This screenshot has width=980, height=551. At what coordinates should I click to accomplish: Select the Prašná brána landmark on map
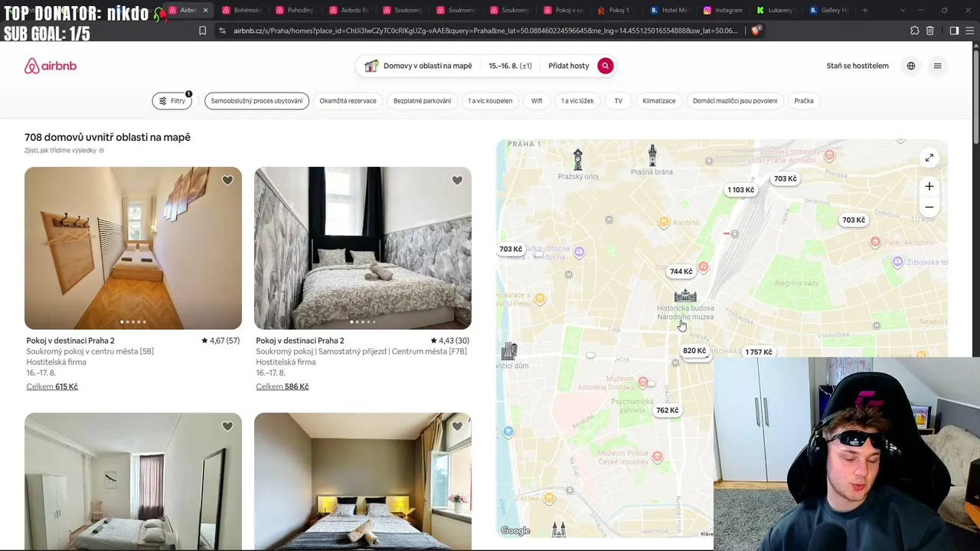[x=652, y=155]
